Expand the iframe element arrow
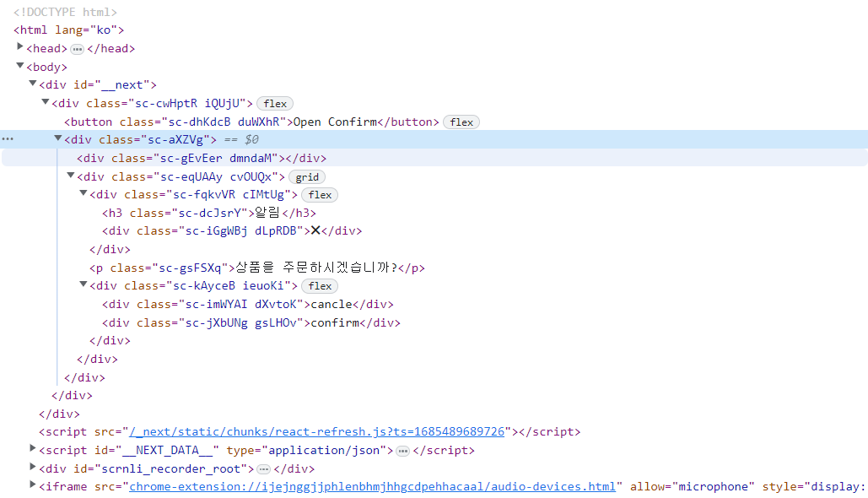This screenshot has height=498, width=868. pyautogui.click(x=33, y=484)
